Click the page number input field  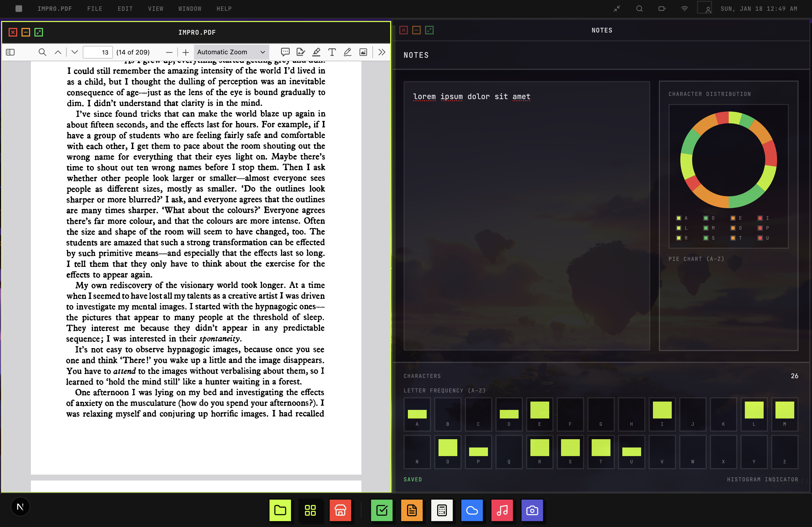coord(98,52)
